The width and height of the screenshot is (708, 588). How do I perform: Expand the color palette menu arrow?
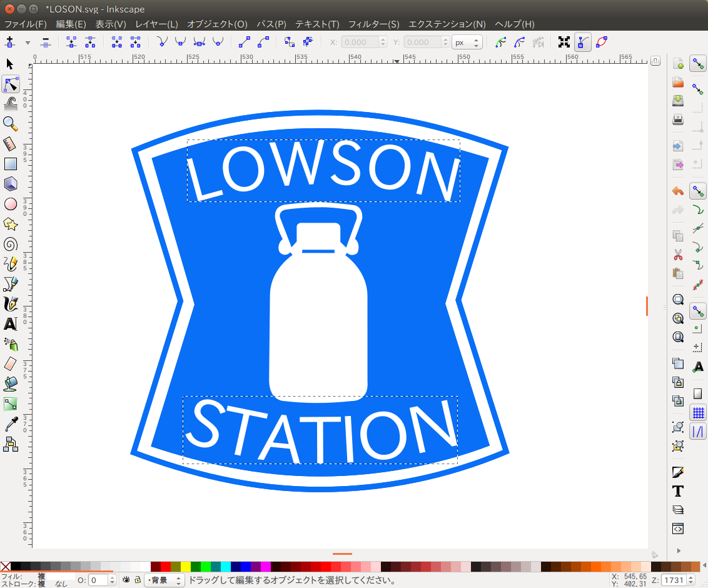[704, 566]
